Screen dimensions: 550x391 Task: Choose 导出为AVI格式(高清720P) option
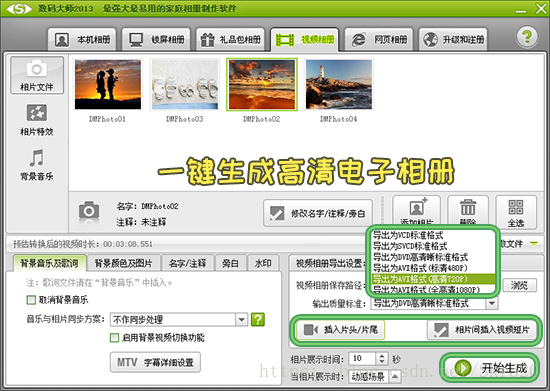click(433, 279)
